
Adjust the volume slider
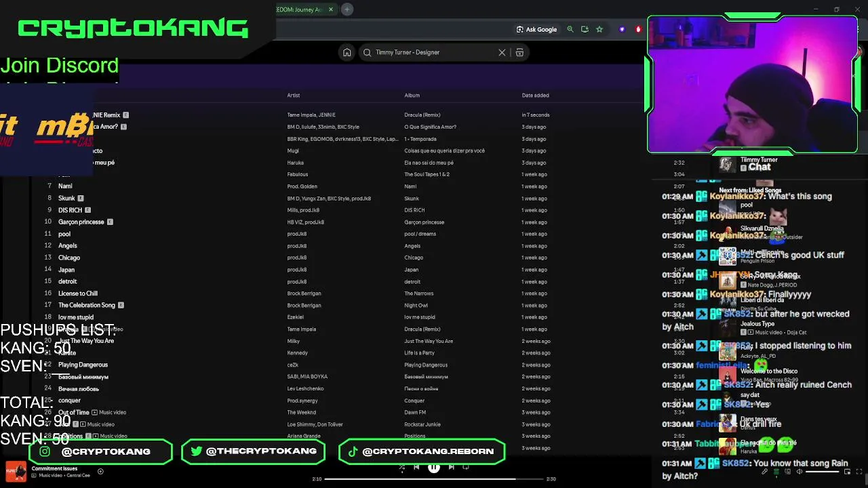tap(822, 472)
